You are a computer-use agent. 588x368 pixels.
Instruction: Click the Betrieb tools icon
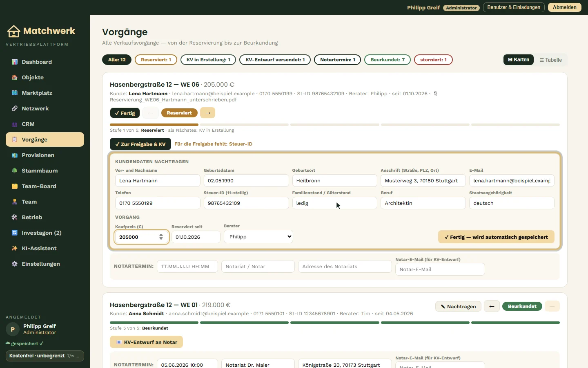[x=15, y=217]
